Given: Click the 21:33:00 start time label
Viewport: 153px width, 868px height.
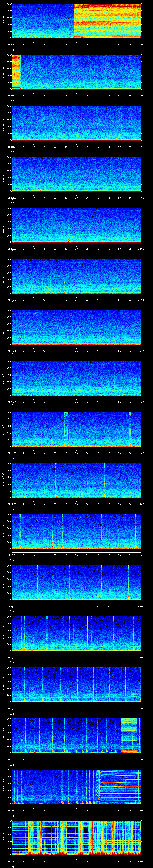Looking at the screenshot, I should (x=12, y=44).
